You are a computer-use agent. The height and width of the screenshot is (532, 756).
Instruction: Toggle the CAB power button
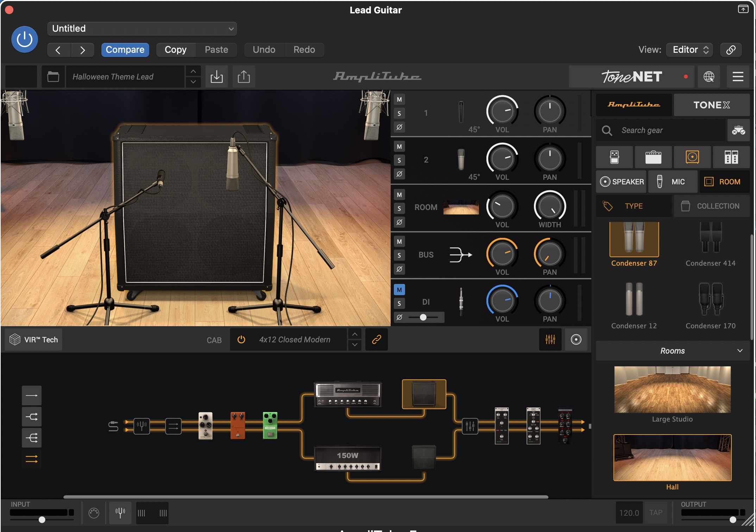coord(241,340)
